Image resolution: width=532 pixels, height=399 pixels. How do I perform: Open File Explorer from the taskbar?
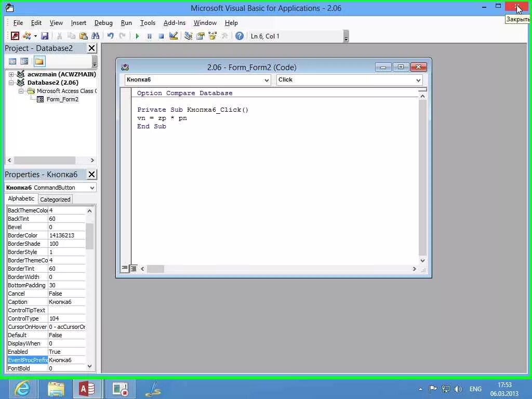[x=56, y=389]
